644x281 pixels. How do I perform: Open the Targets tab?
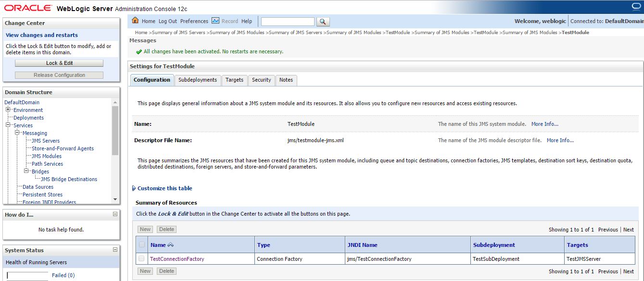pos(235,80)
